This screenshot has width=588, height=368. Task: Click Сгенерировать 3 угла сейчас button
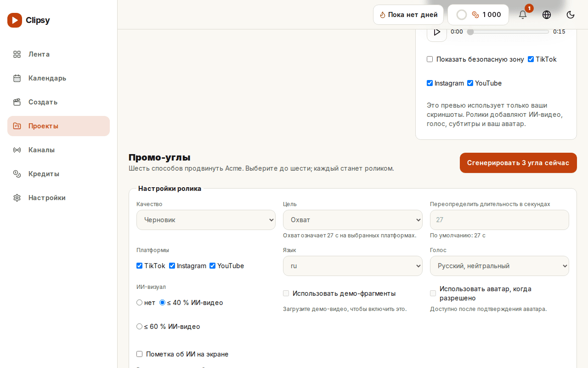(x=518, y=163)
